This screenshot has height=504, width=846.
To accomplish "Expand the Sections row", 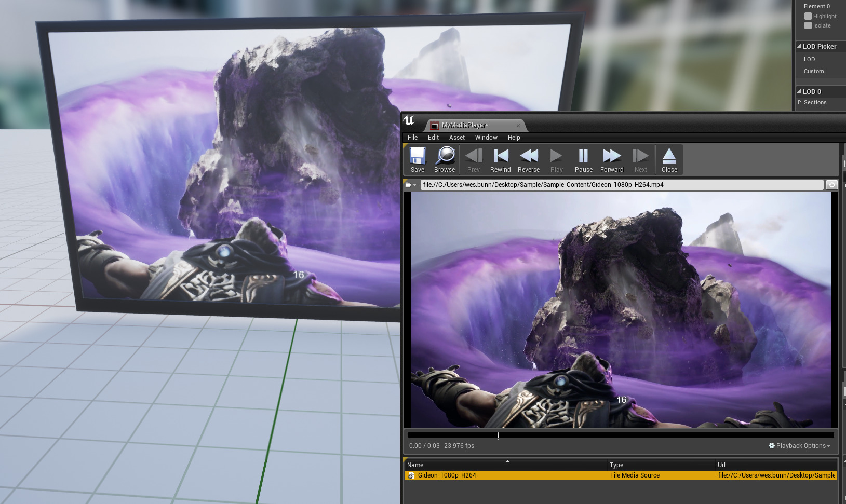I will (x=800, y=102).
